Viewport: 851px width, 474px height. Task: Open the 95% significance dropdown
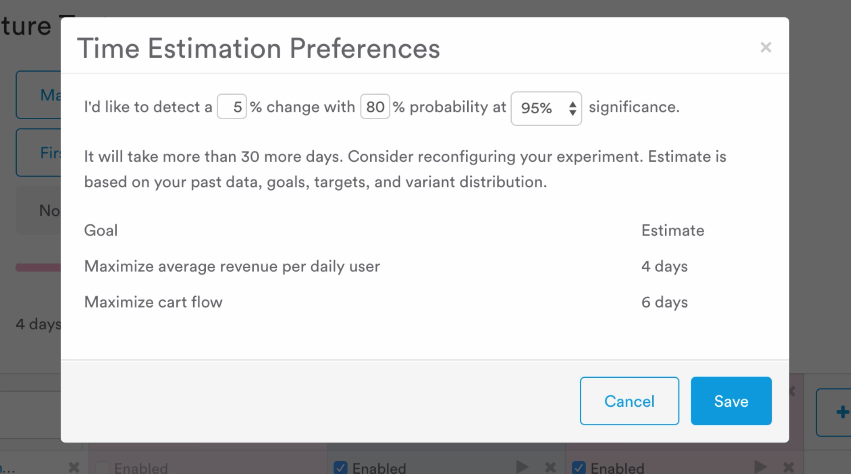click(x=546, y=108)
